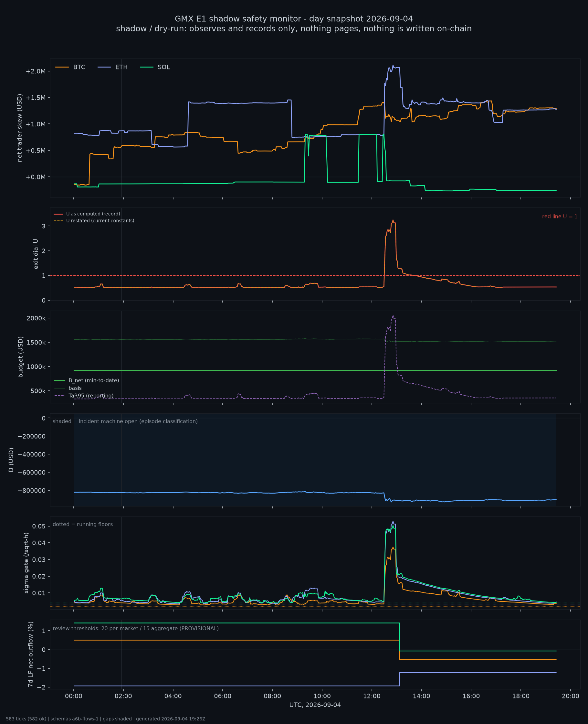Click the '1500k' budget tick label
588x724 pixels.
[x=36, y=343]
